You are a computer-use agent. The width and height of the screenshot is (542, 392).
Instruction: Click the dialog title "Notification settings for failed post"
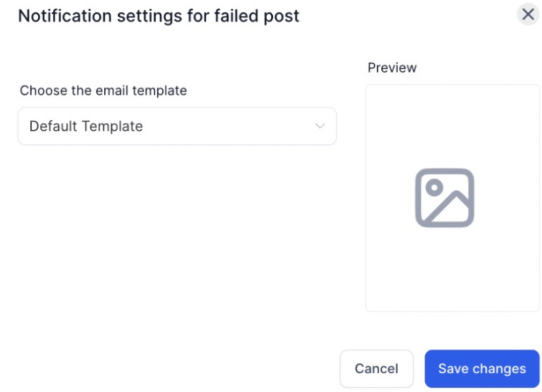(x=159, y=15)
